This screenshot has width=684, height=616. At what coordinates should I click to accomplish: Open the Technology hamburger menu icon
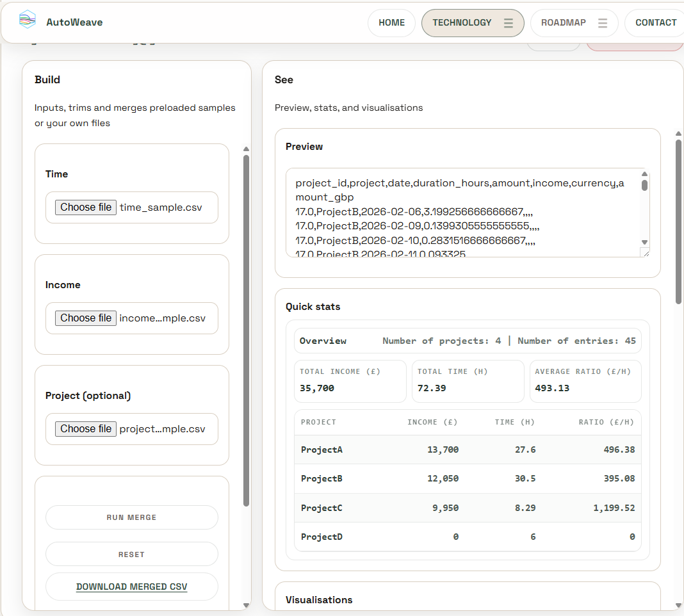point(509,22)
